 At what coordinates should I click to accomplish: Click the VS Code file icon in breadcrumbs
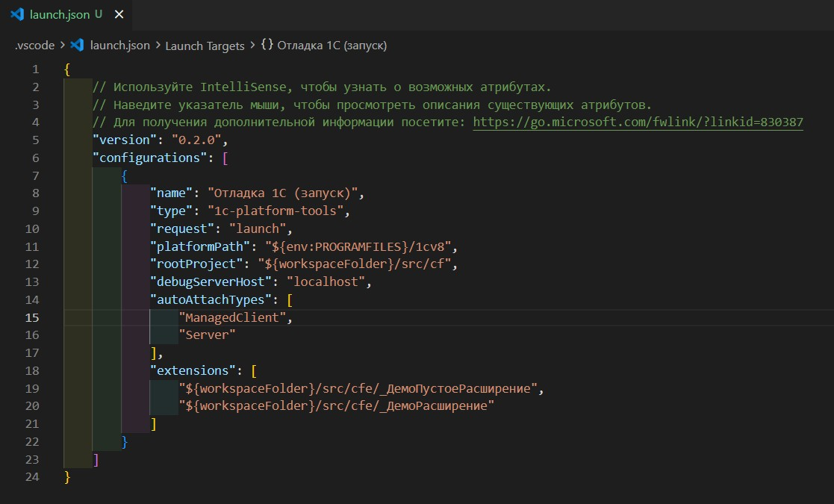78,46
